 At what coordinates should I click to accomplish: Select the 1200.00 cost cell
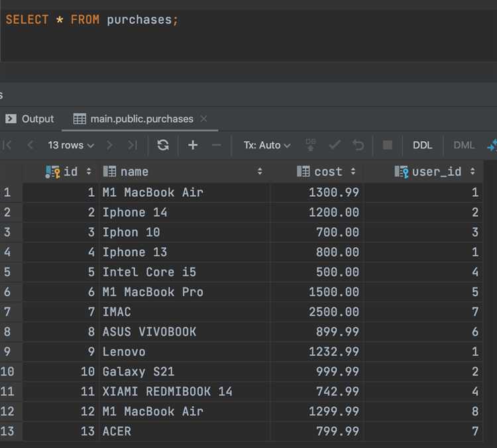(316, 213)
